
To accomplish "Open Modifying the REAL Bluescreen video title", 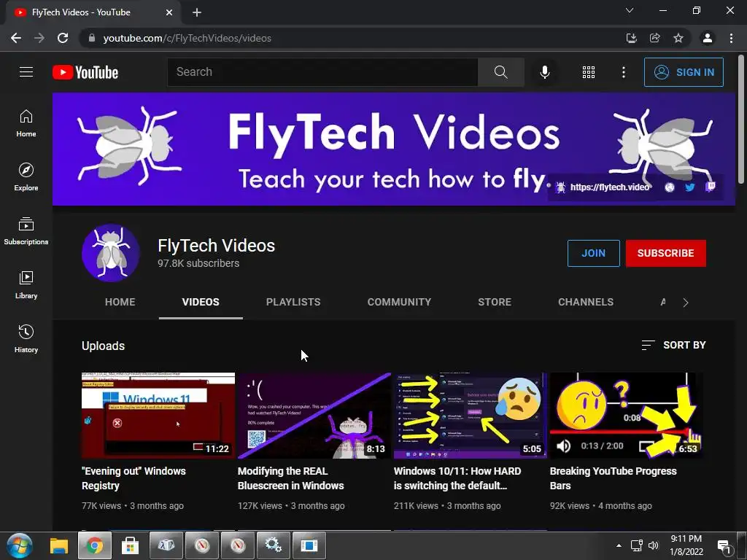I will click(290, 478).
